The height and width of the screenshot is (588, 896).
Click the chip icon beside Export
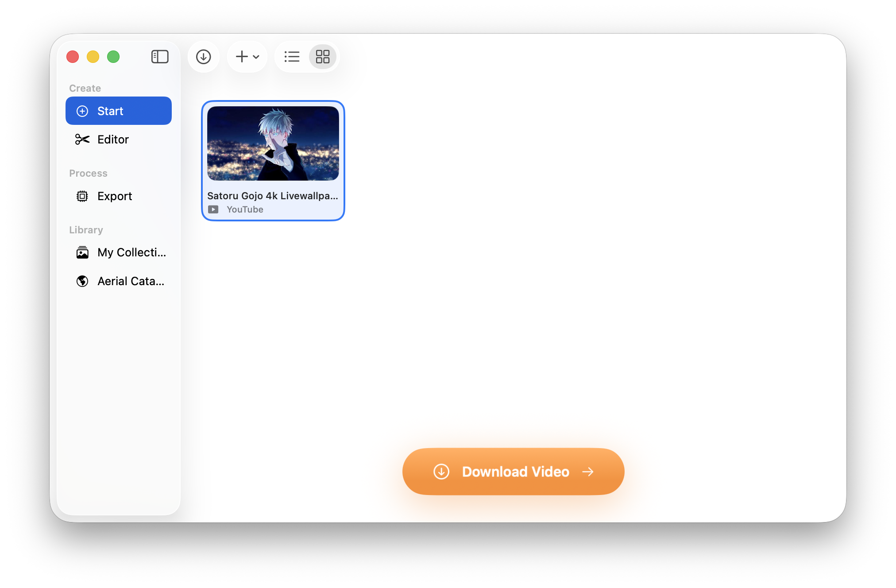click(82, 196)
